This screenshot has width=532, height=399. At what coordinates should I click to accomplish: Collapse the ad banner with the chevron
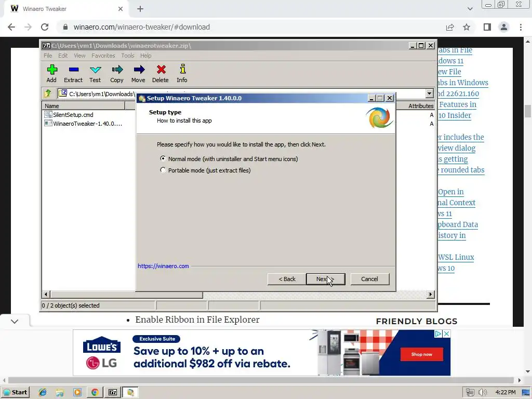pyautogui.click(x=15, y=321)
